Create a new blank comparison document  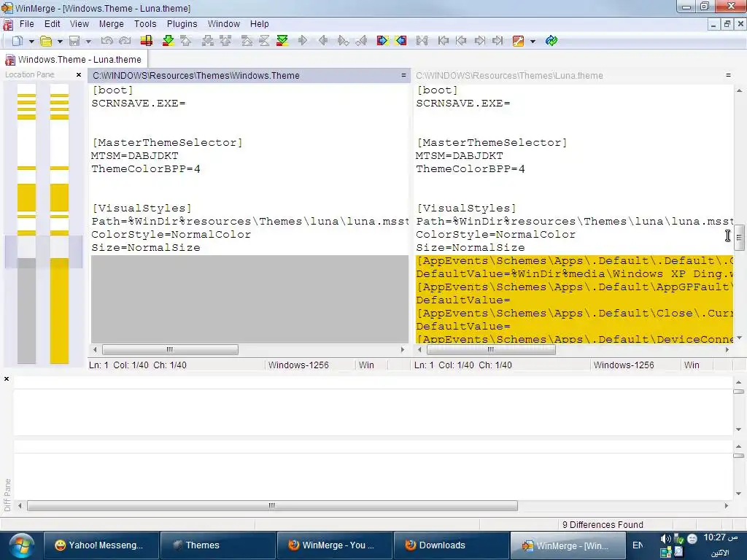18,41
